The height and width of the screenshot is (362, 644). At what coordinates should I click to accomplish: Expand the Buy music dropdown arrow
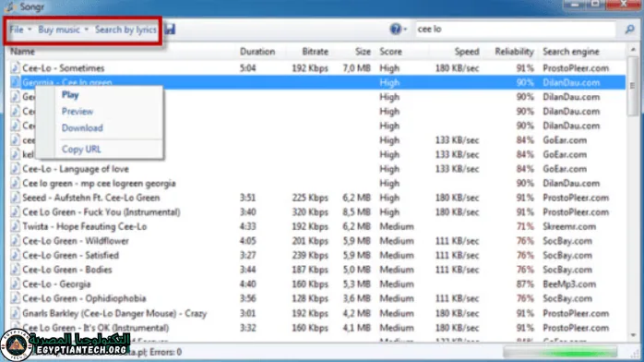[86, 30]
